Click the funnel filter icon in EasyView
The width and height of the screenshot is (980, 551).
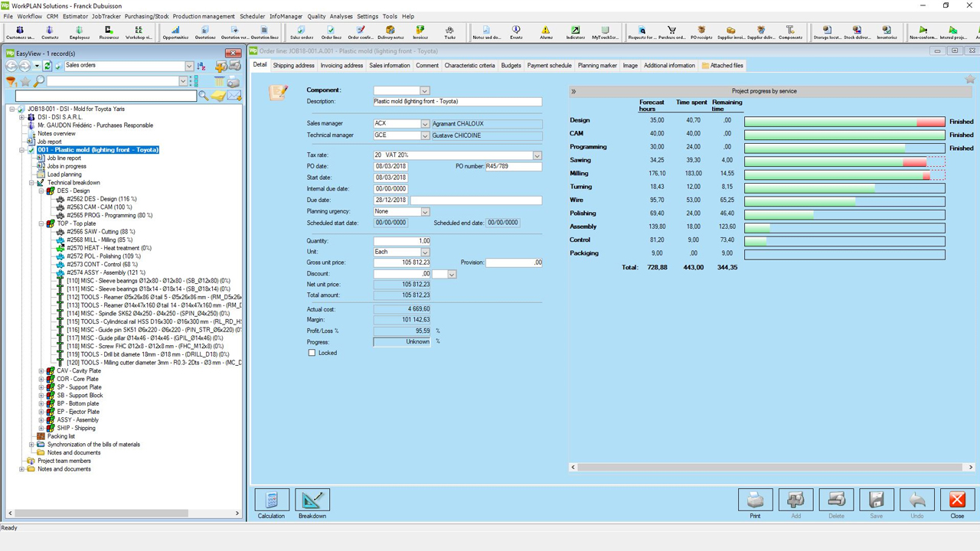11,81
